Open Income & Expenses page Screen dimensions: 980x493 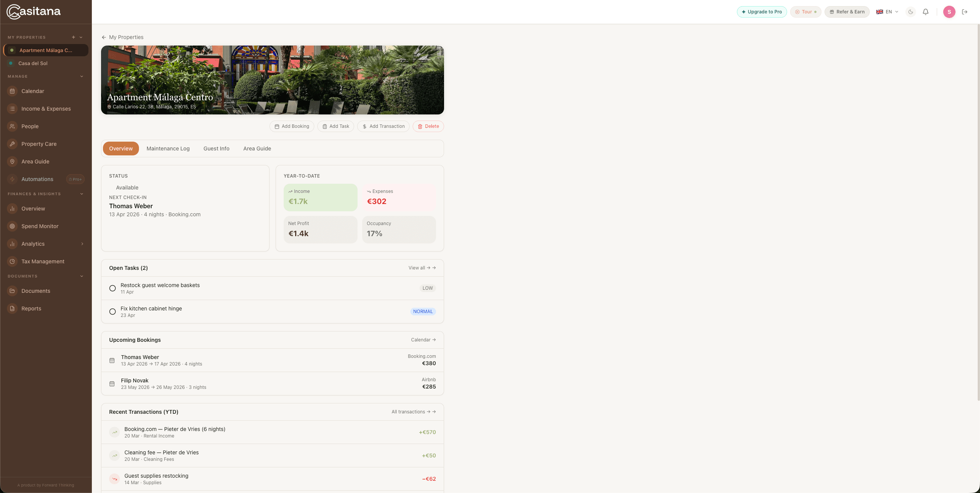pyautogui.click(x=46, y=109)
